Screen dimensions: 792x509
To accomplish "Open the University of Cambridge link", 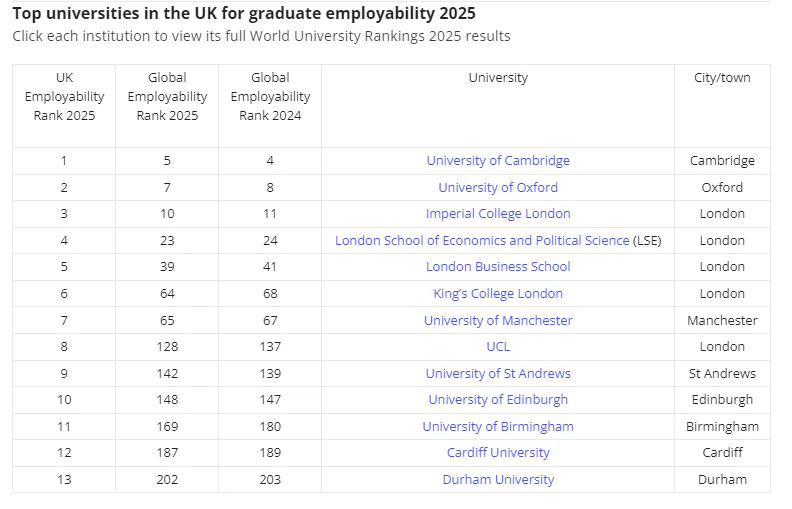I will pyautogui.click(x=498, y=160).
